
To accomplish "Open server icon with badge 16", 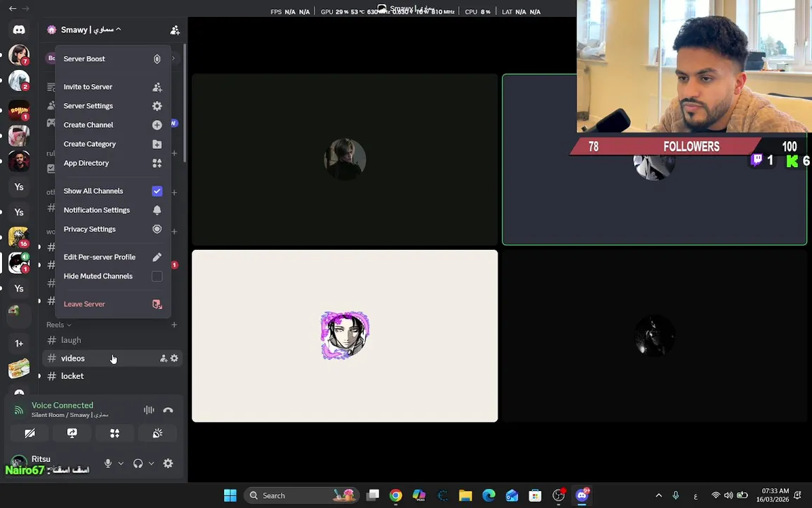I will 18,237.
